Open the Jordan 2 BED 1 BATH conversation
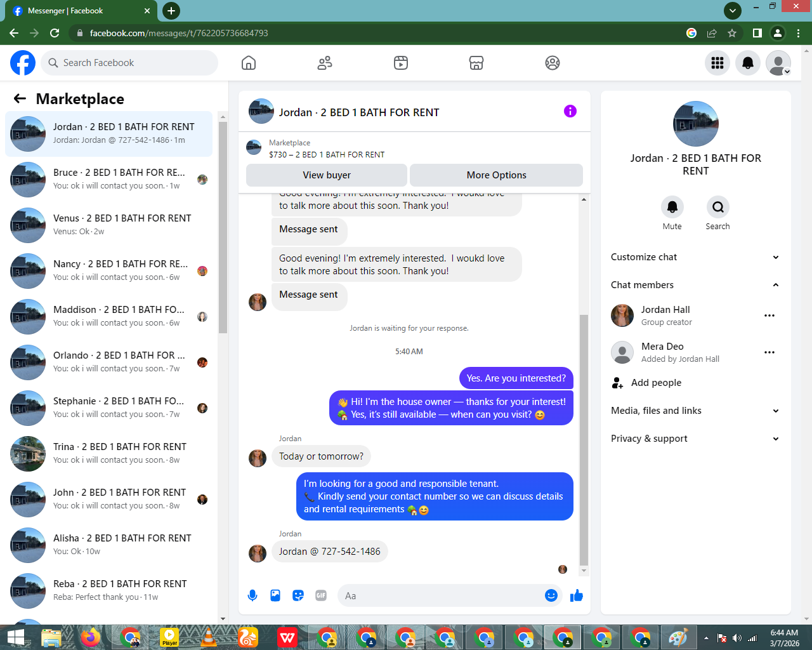The height and width of the screenshot is (650, 812). (x=109, y=134)
